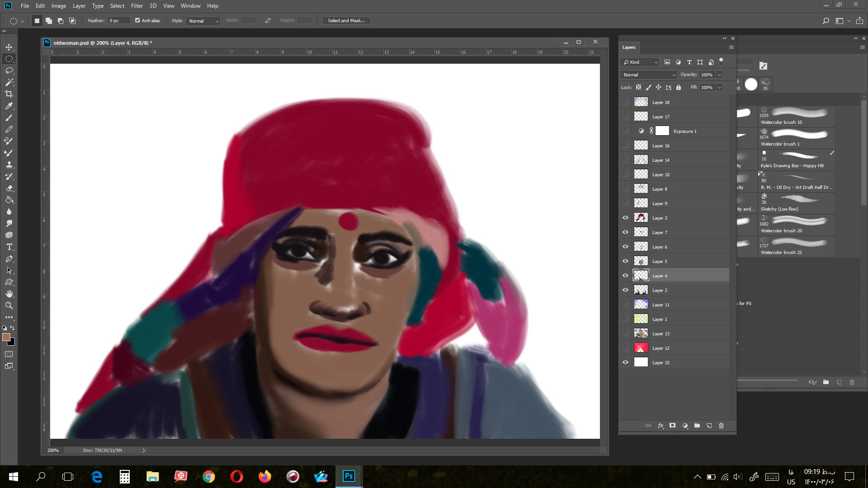Swap foreground and background colors

click(13, 328)
